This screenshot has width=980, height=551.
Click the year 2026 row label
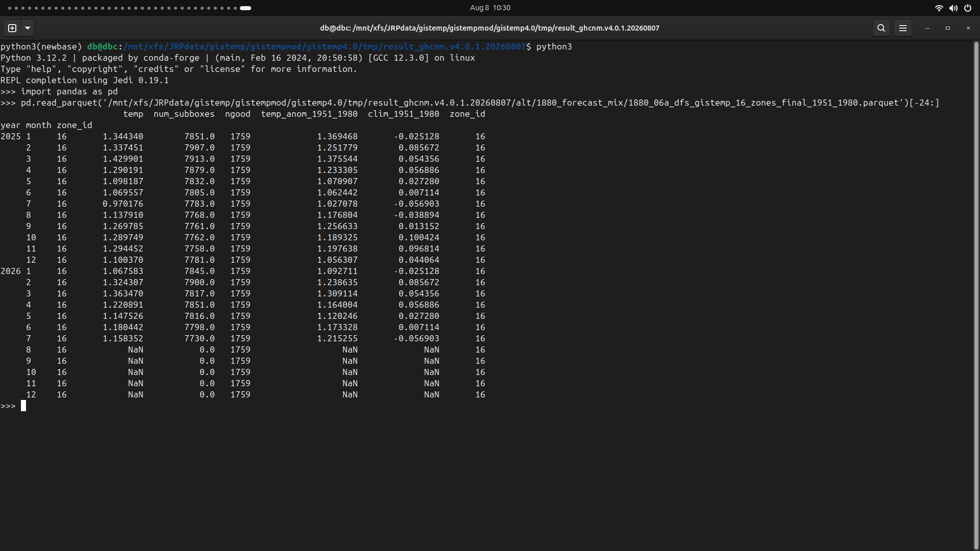[x=11, y=271]
